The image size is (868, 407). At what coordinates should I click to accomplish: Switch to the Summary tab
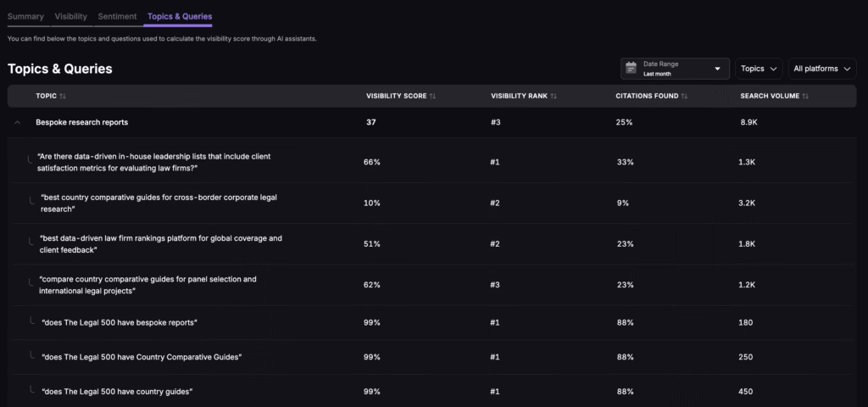pyautogui.click(x=25, y=16)
